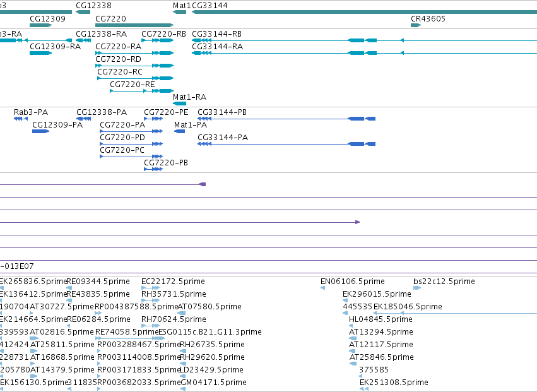Click the AT12117.5prime EST label
The image size is (537, 392).
(x=381, y=345)
